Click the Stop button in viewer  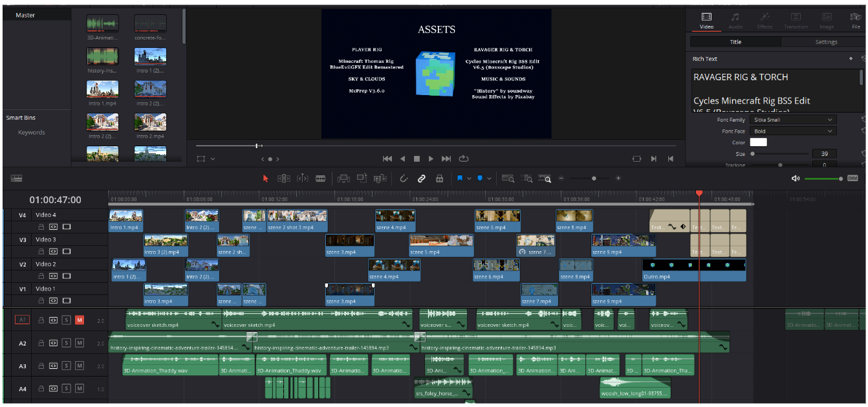(x=417, y=159)
